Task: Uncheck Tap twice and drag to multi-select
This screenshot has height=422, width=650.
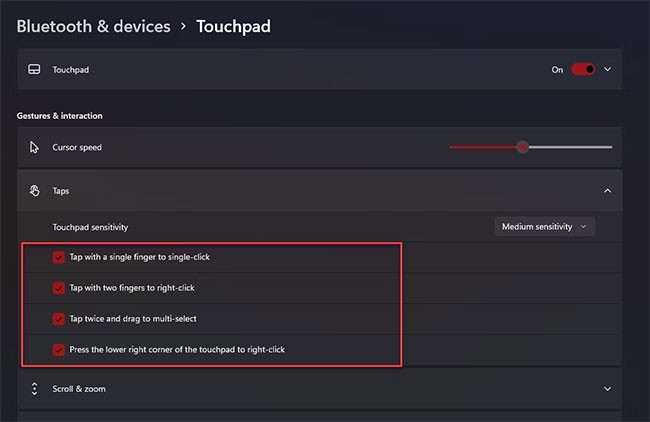Action: 59,319
